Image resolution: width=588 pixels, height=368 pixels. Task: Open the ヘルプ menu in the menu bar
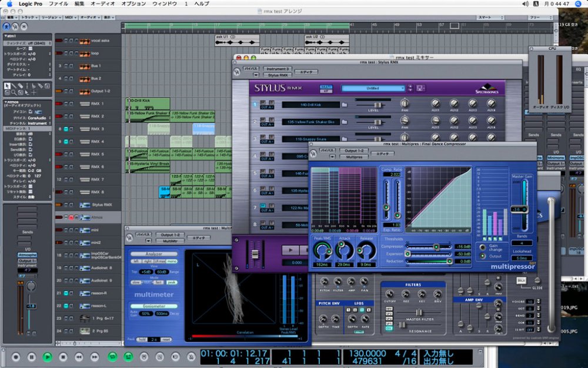click(x=202, y=4)
